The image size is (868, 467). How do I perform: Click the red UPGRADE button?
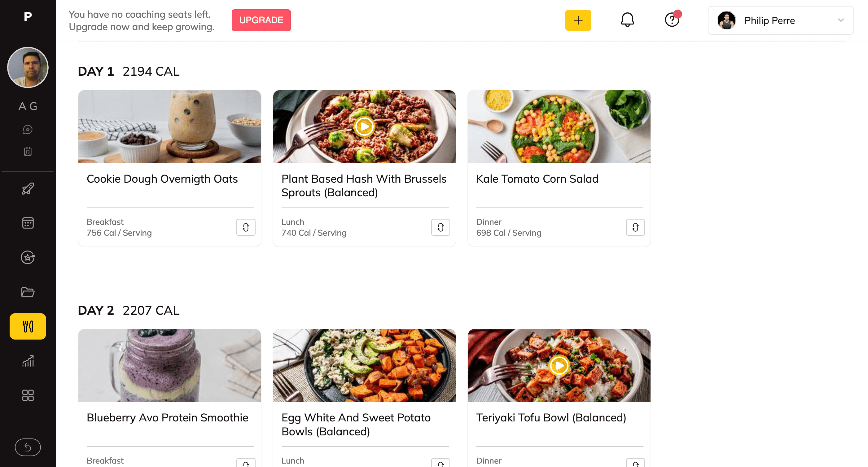tap(261, 20)
